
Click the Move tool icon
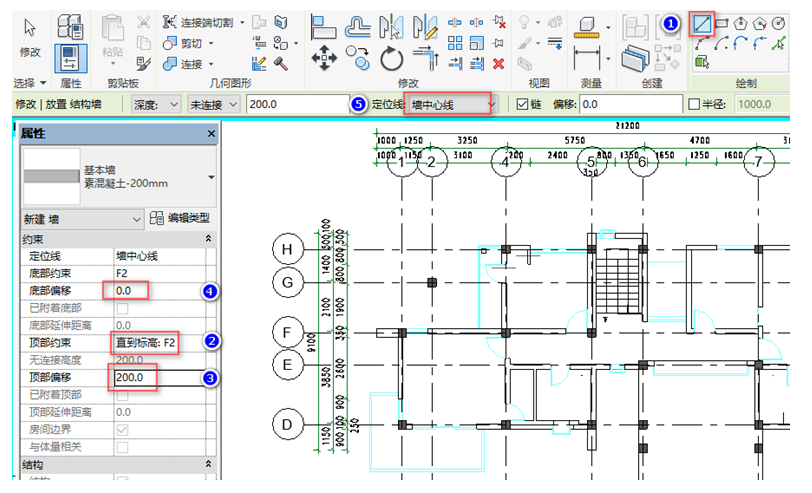click(324, 57)
